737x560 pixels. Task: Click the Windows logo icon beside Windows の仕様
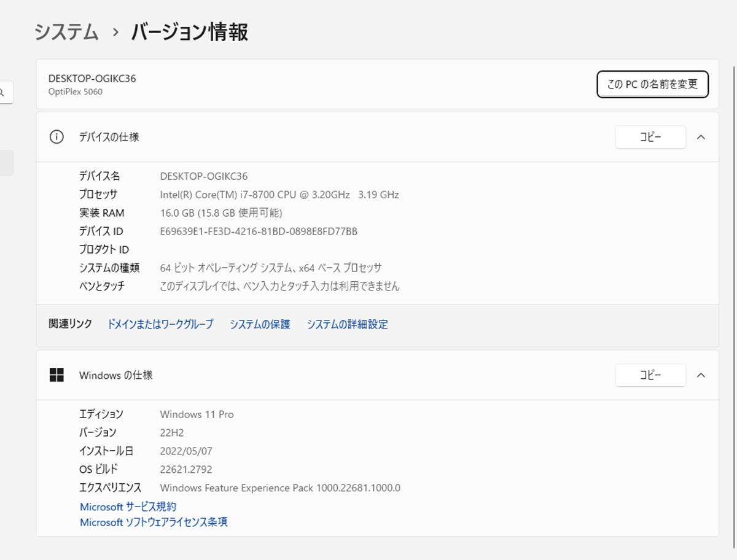57,375
